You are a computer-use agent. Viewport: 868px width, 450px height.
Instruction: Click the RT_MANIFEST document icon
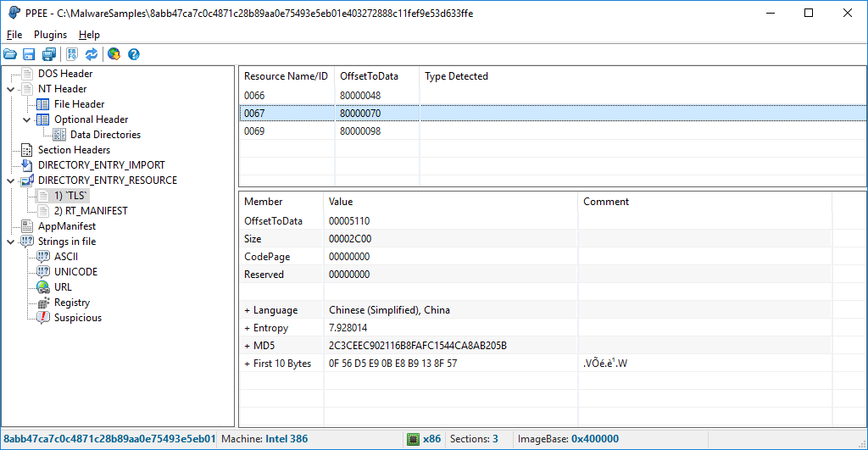click(43, 211)
